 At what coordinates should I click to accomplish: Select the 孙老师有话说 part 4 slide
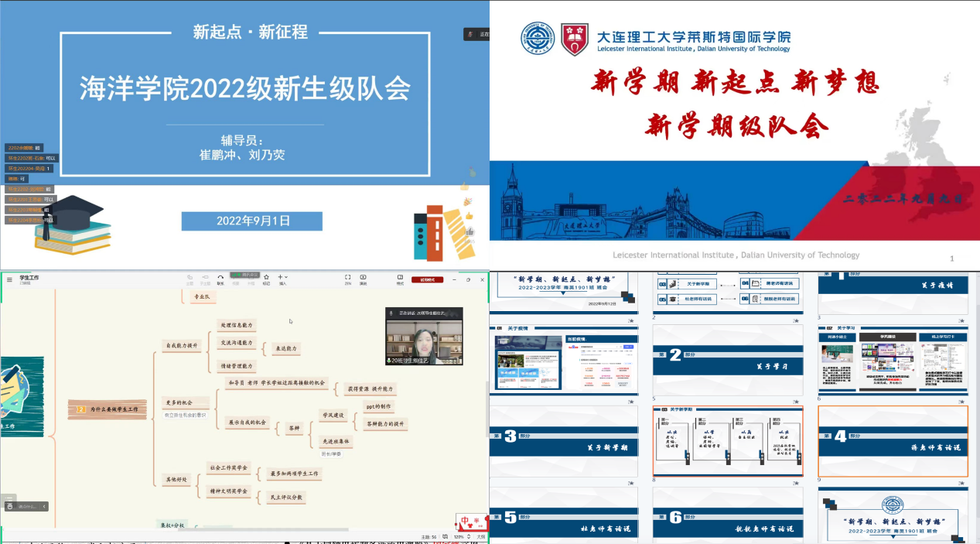893,440
